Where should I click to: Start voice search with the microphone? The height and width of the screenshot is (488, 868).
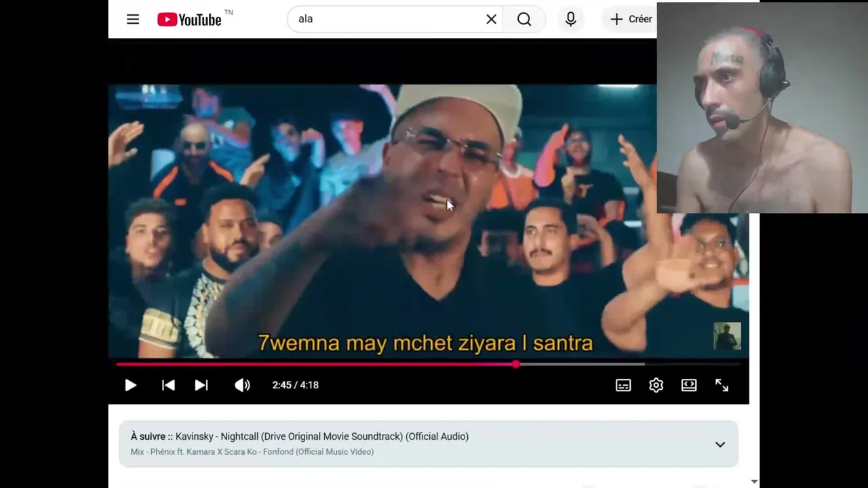click(x=571, y=19)
